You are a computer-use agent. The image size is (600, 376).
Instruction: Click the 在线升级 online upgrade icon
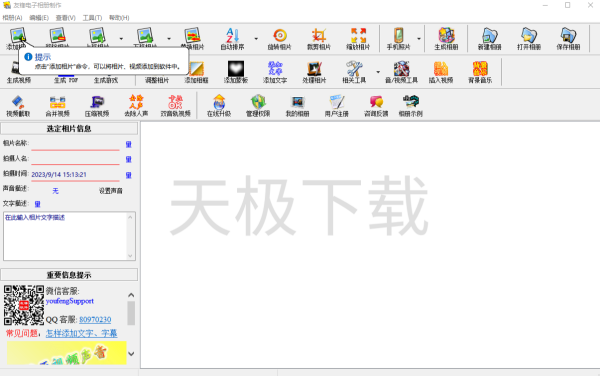point(219,106)
